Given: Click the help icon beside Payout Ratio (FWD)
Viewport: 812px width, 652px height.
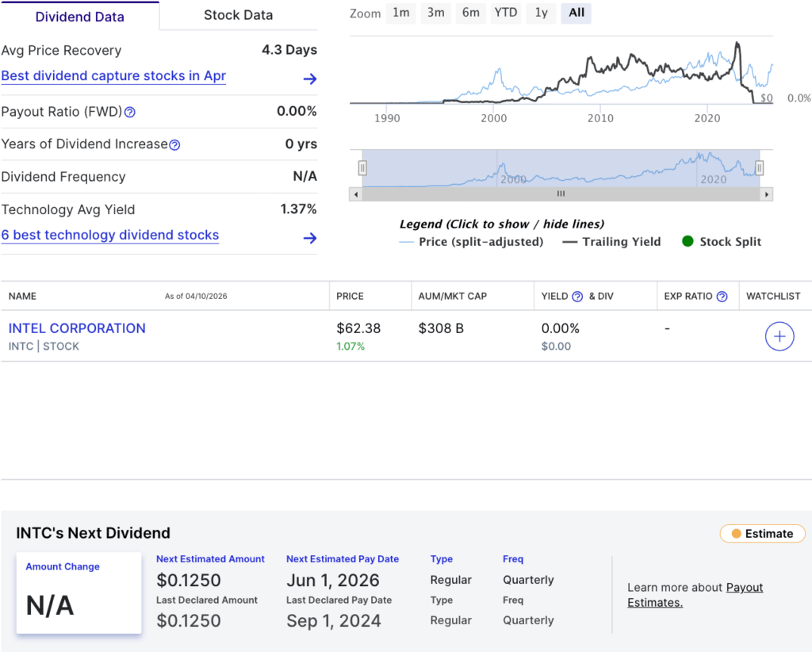Looking at the screenshot, I should [130, 113].
